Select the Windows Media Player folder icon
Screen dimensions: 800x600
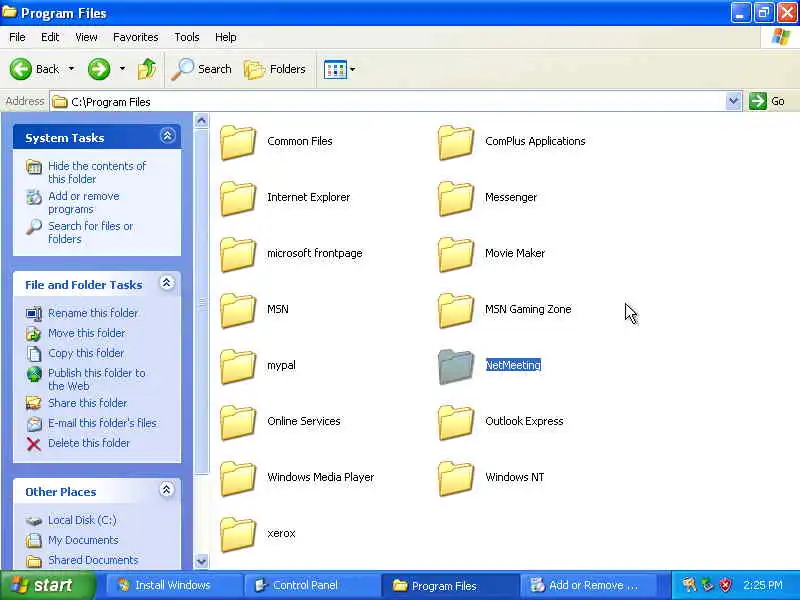click(238, 479)
